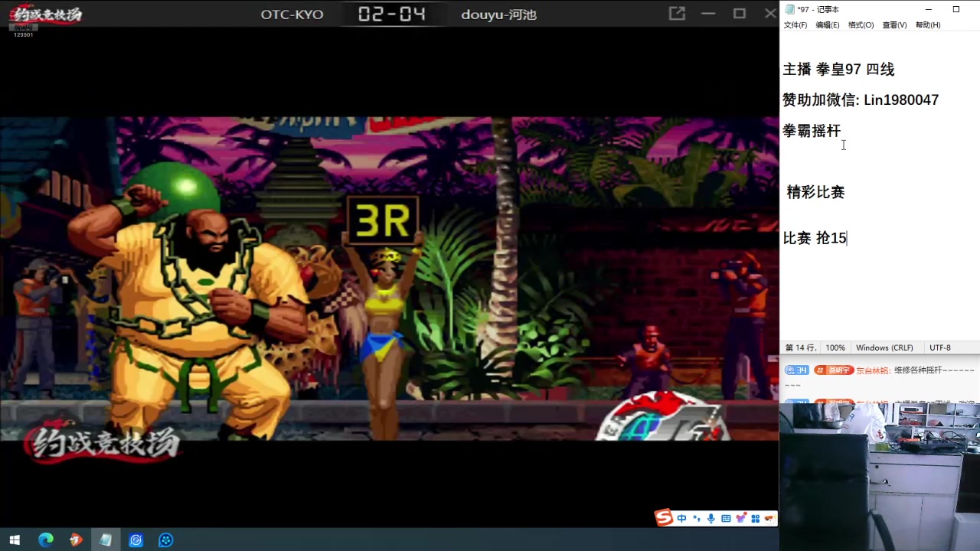980x551 pixels.
Task: Open Notepad 查看(V) menu
Action: click(x=894, y=25)
